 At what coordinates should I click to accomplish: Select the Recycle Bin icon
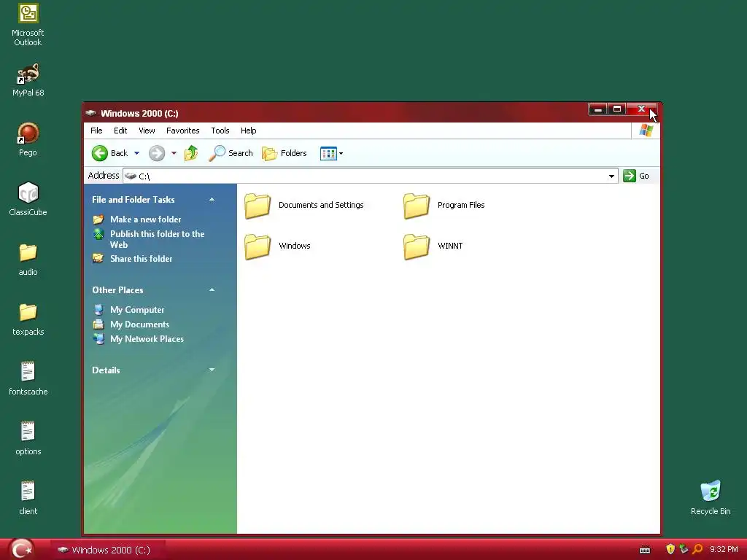coord(711,497)
